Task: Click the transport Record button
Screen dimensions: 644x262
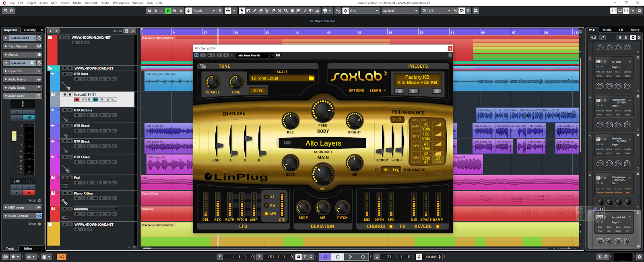Action: coord(363,257)
